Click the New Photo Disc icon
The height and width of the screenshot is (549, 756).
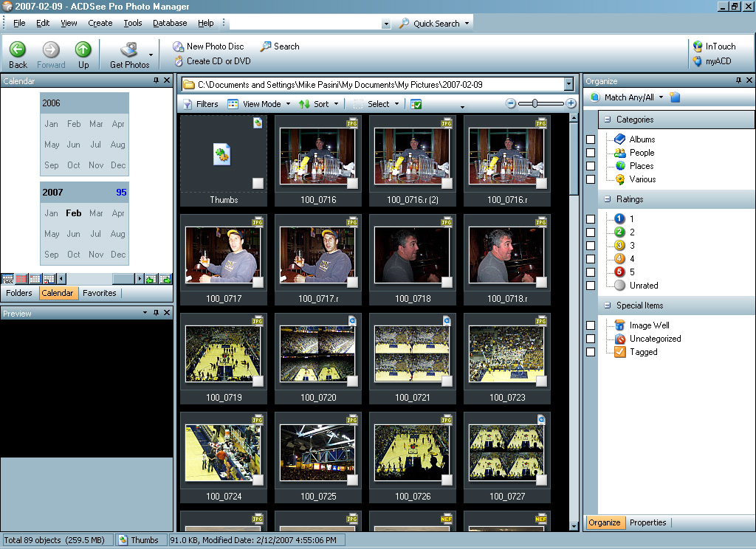(179, 46)
